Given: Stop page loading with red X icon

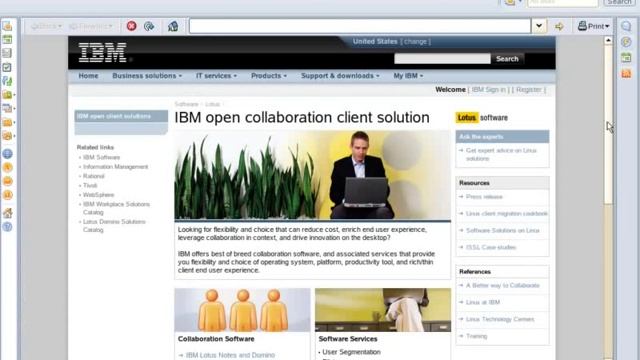Looking at the screenshot, I should pyautogui.click(x=131, y=26).
